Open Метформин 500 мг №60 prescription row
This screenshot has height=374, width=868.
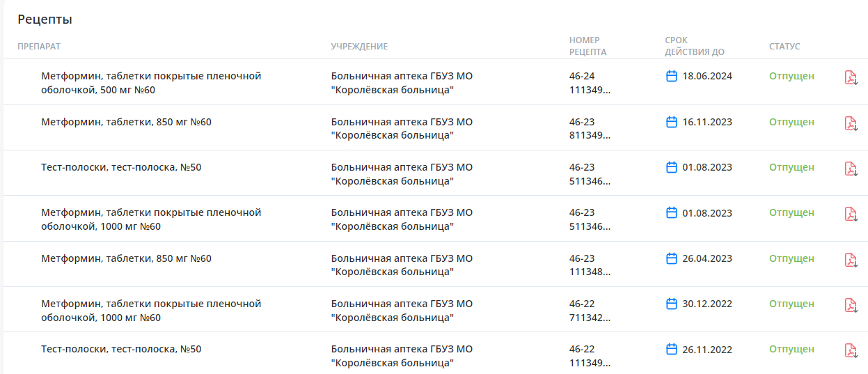[x=434, y=82]
